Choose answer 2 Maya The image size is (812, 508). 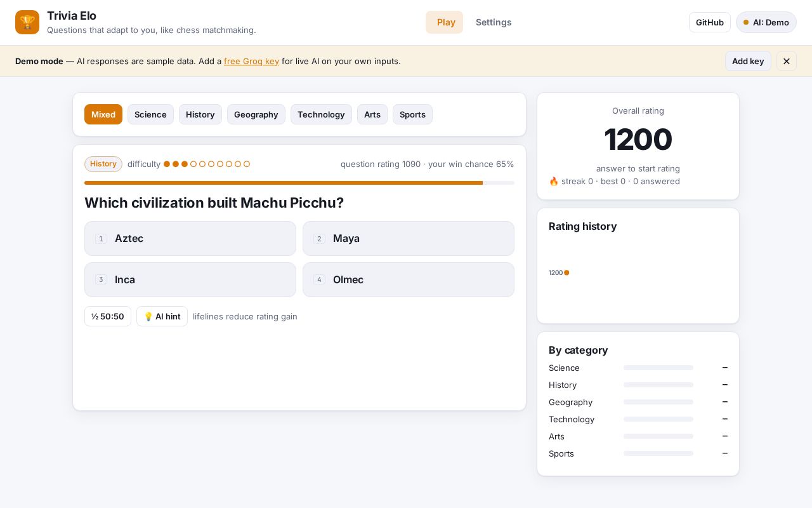pos(409,238)
